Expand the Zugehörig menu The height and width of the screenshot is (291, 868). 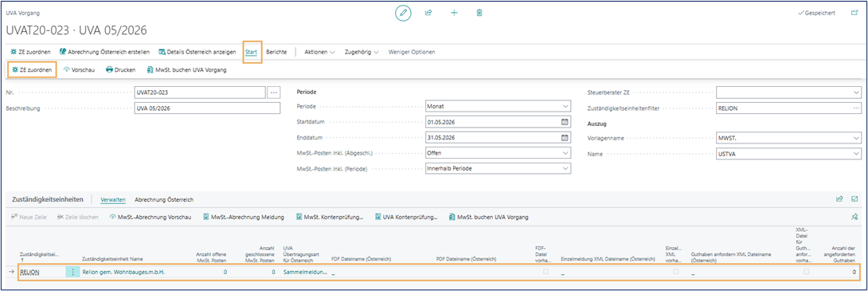coord(362,52)
